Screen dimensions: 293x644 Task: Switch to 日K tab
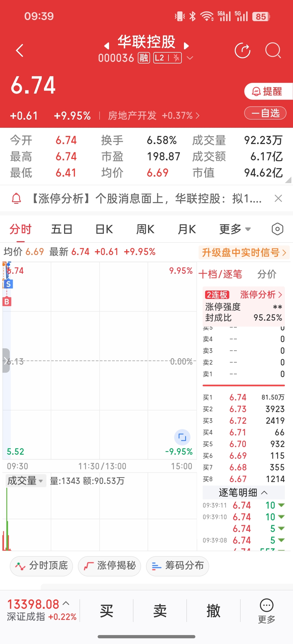[104, 229]
